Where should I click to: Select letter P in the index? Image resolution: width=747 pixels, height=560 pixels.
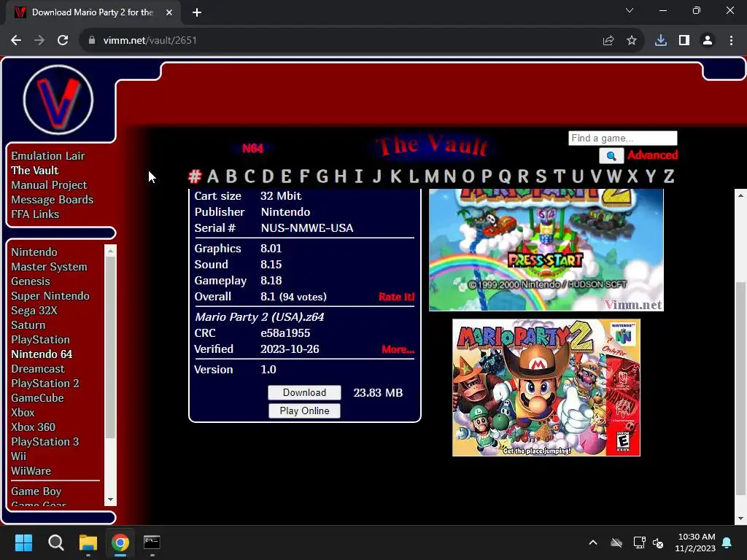487,176
